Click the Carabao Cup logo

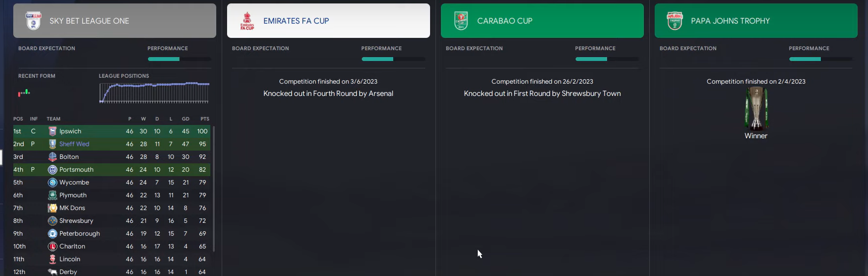coord(461,21)
